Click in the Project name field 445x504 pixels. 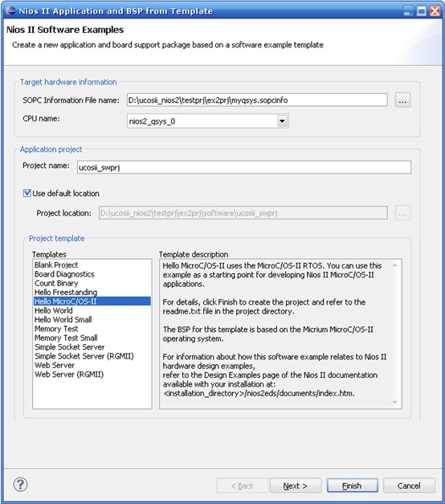pos(244,167)
